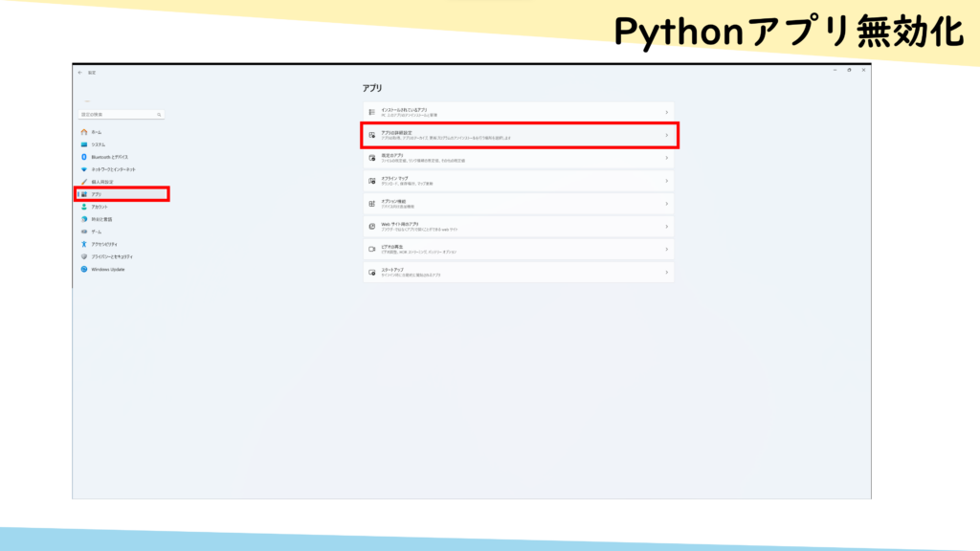Click the Startup (スタートアップ) card icon
The width and height of the screenshot is (980, 551).
(x=372, y=273)
